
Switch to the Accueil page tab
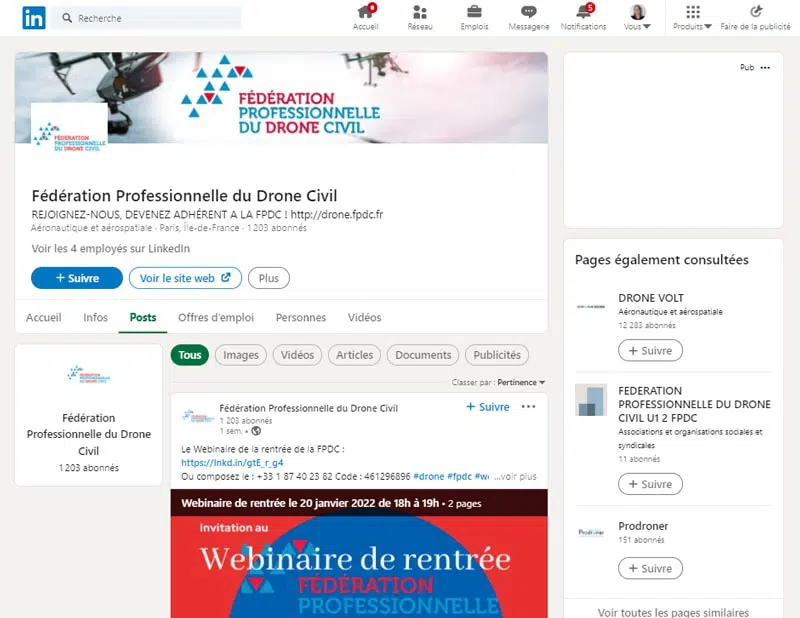pos(44,317)
